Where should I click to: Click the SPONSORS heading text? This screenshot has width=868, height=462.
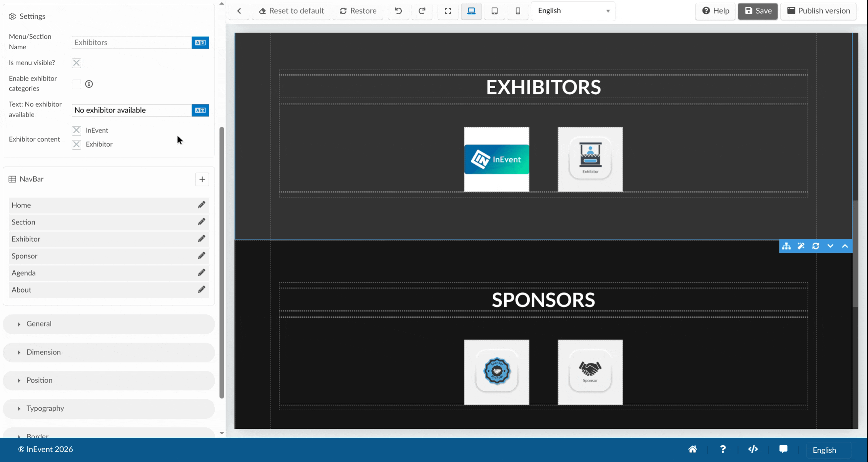(543, 300)
